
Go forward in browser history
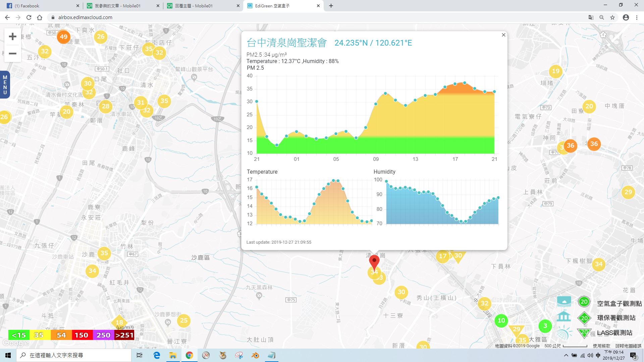pos(18,17)
